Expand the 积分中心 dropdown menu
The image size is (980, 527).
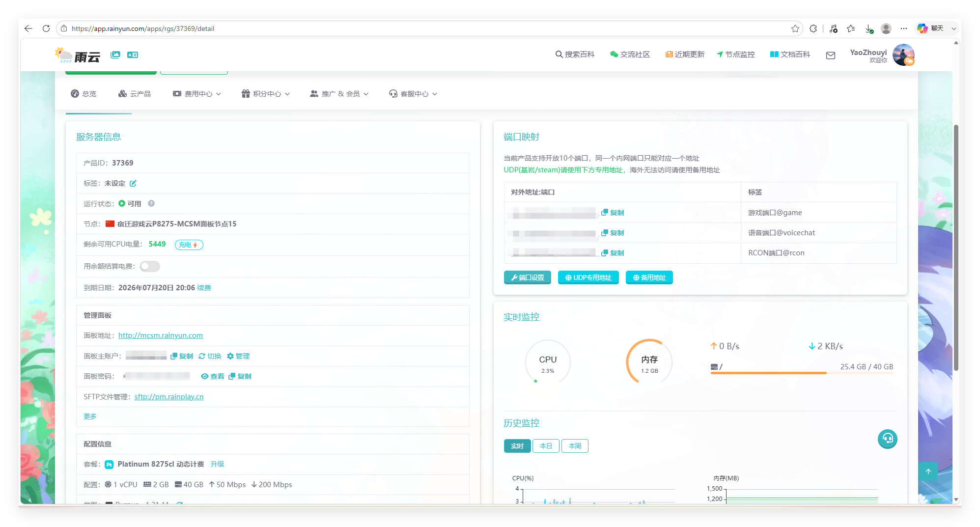266,94
